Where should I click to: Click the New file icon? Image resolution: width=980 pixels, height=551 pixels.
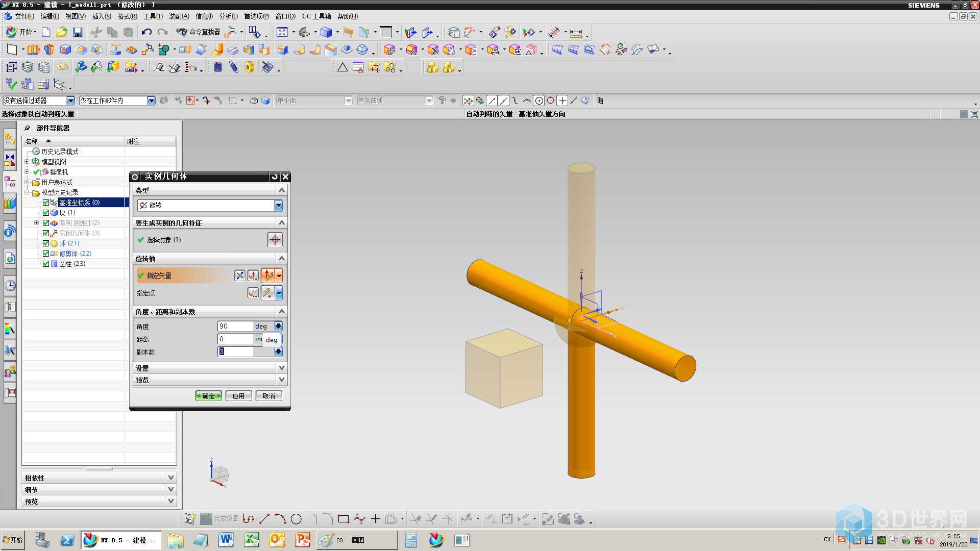click(46, 32)
